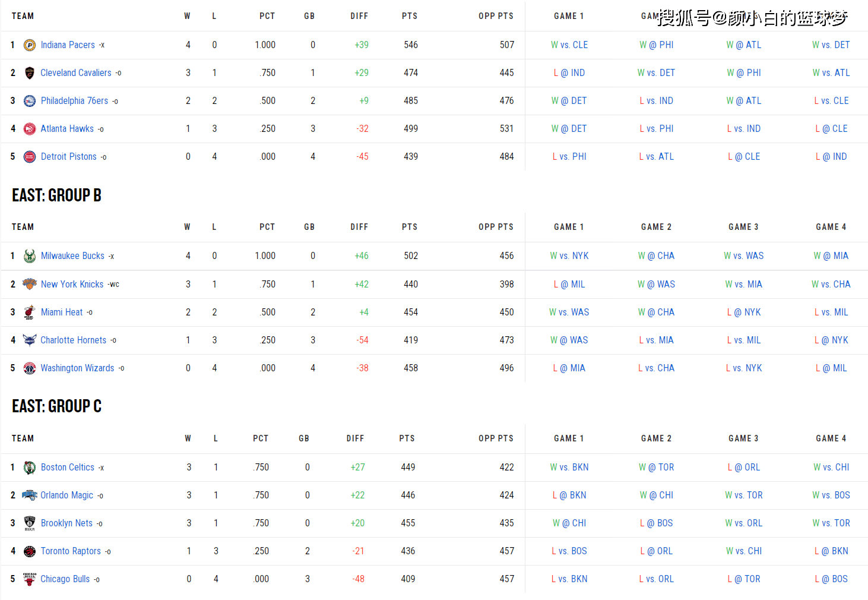Open Nets Game 2 loss @ BOS
The image size is (868, 600).
click(657, 523)
